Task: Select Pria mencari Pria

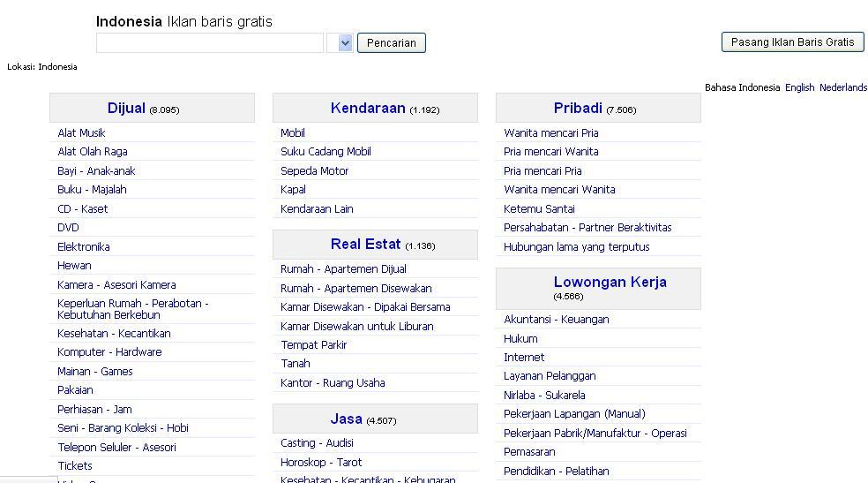Action: (x=542, y=170)
